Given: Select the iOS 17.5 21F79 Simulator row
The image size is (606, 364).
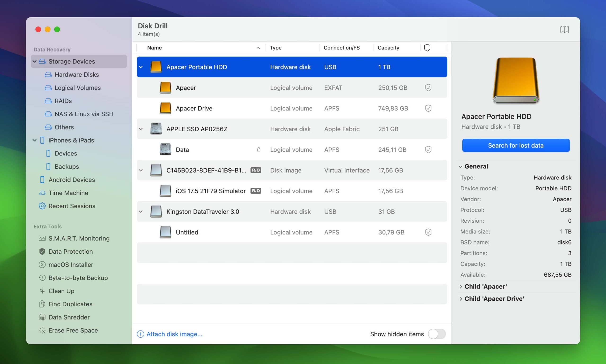Looking at the screenshot, I should tap(292, 191).
